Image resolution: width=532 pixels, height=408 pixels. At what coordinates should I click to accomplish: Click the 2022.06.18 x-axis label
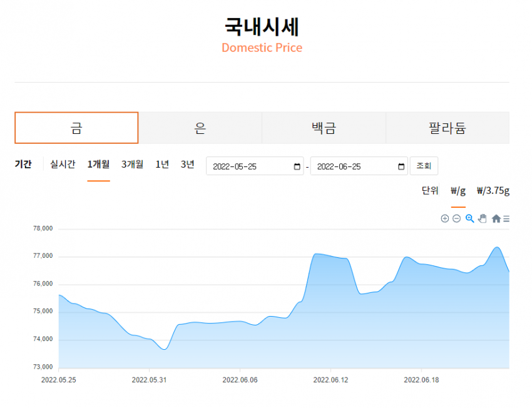coord(421,380)
